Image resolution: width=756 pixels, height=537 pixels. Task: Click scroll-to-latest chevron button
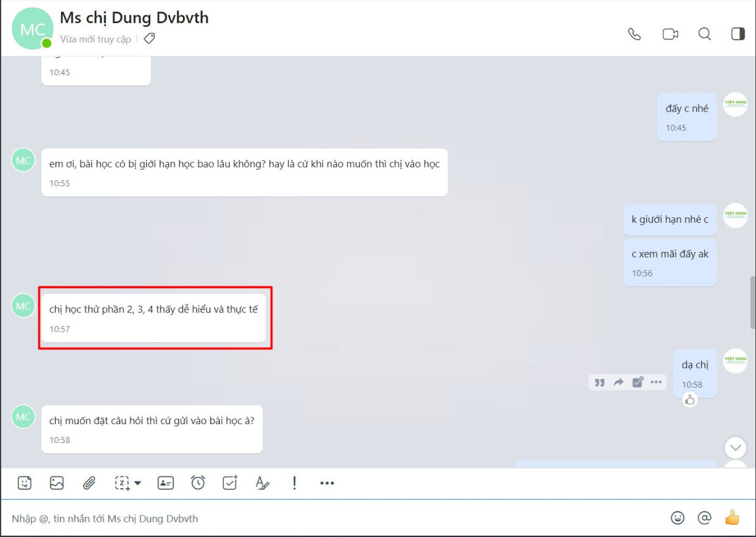coord(735,448)
